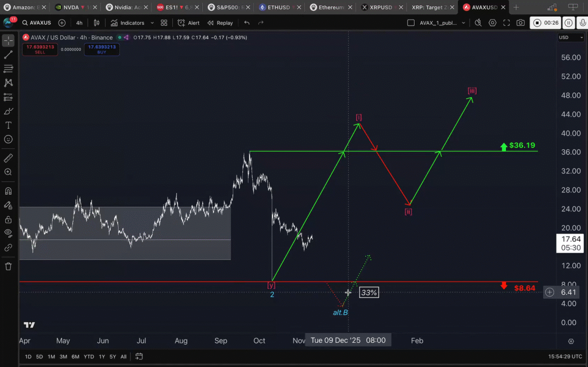The image size is (588, 367).
Task: Click the red SELL price button
Action: [40, 49]
